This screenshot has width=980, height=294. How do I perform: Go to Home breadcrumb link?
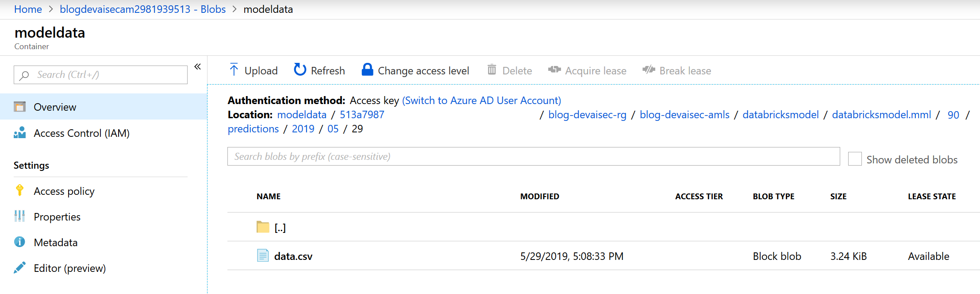click(x=28, y=9)
